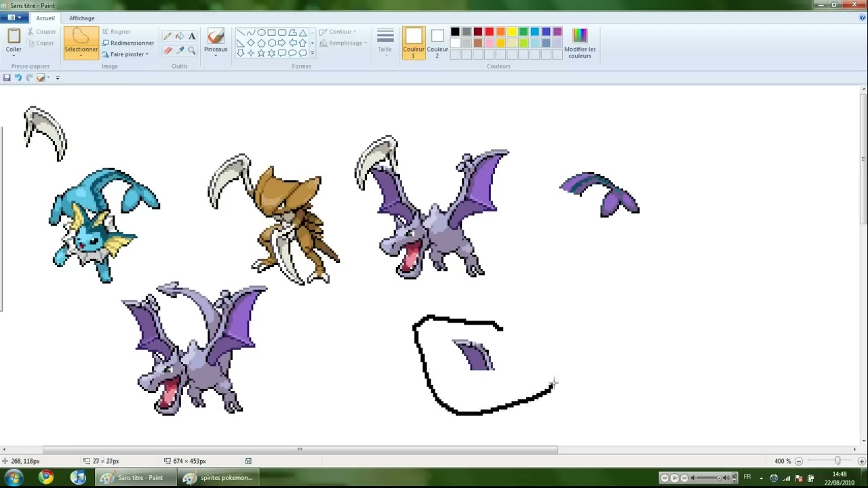Pick the diamond shape
The width and height of the screenshot is (868, 488).
click(x=251, y=43)
